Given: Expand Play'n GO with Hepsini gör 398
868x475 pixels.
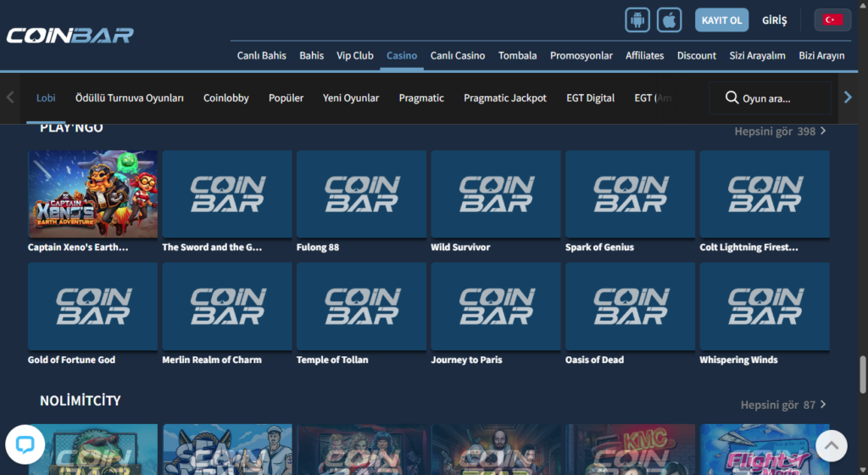Looking at the screenshot, I should coord(780,131).
